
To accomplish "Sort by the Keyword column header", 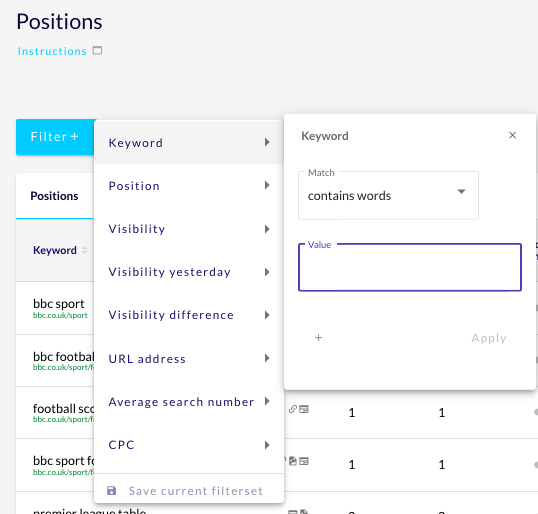I will pos(55,250).
